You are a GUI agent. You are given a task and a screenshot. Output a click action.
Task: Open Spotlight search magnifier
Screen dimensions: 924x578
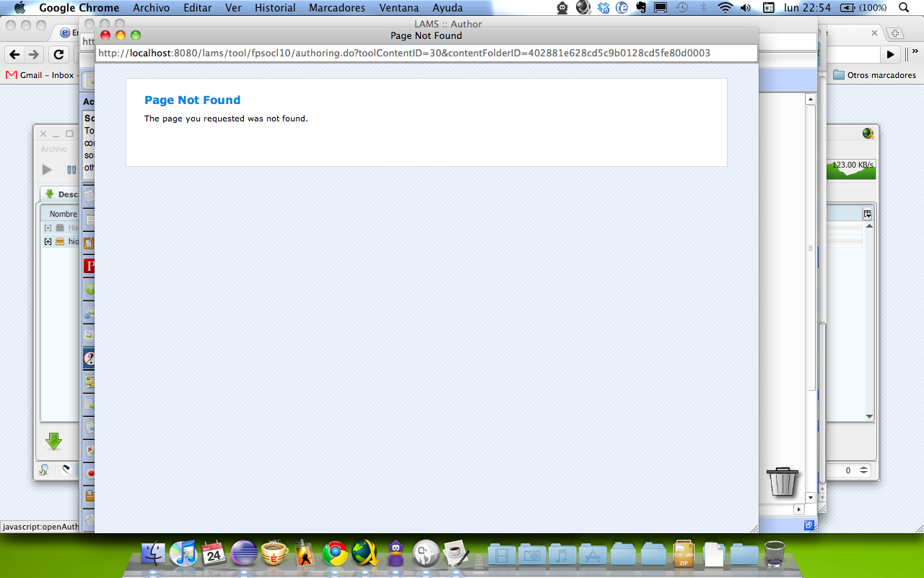[x=904, y=8]
